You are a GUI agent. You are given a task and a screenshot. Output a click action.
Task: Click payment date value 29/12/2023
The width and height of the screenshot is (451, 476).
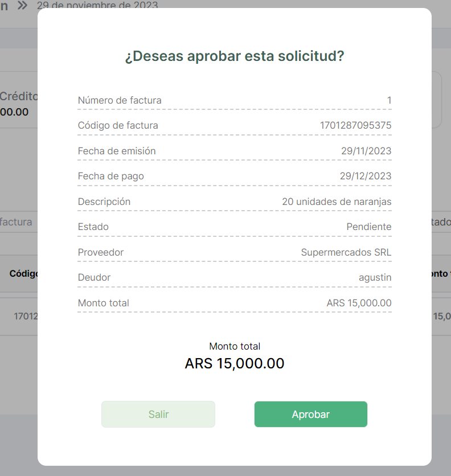[366, 176]
